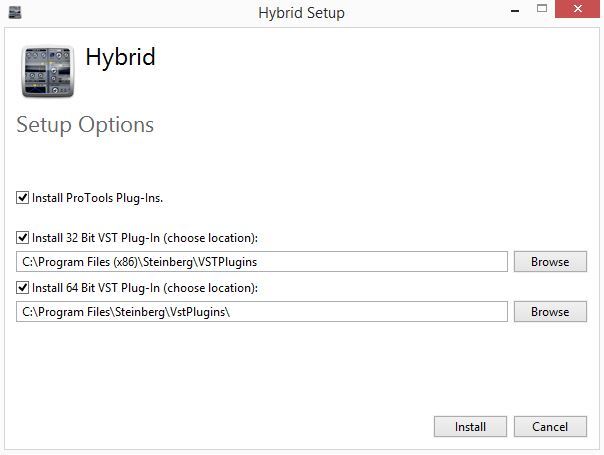Click the large "Hybrid" product name heading
This screenshot has height=455, width=604.
click(x=120, y=56)
